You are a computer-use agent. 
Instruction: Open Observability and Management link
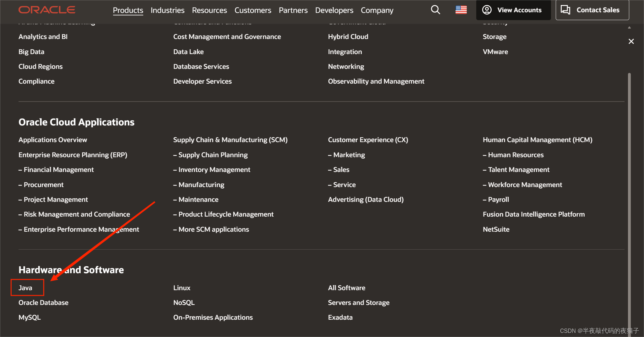(x=376, y=81)
